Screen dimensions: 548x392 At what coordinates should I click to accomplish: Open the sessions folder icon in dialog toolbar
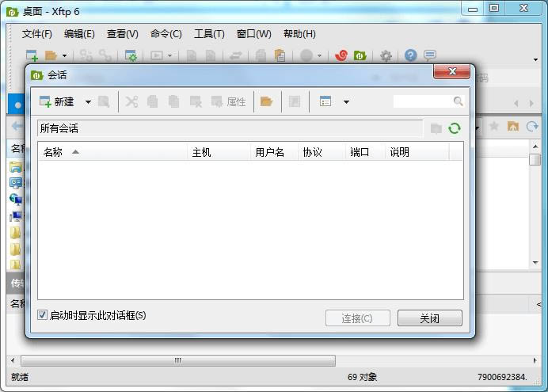coord(266,101)
